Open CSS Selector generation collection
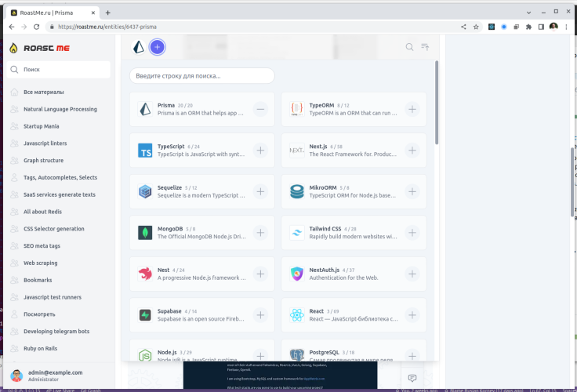The height and width of the screenshot is (392, 577). (54, 229)
